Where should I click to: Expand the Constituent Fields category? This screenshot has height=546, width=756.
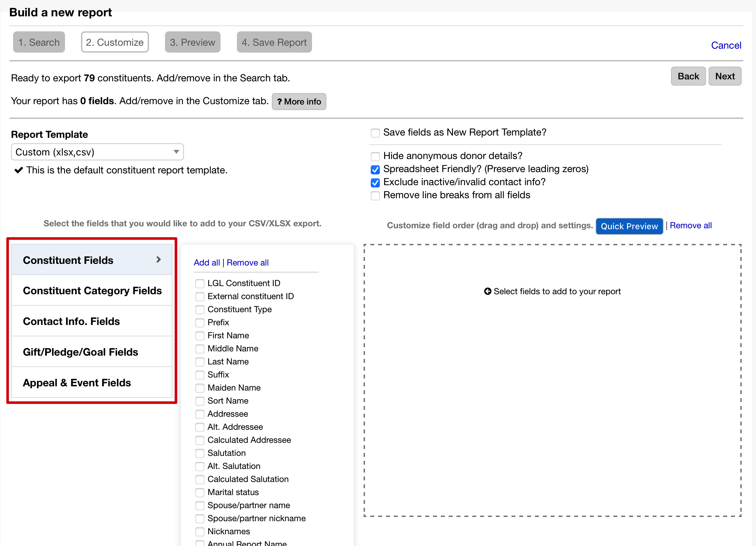(x=92, y=260)
